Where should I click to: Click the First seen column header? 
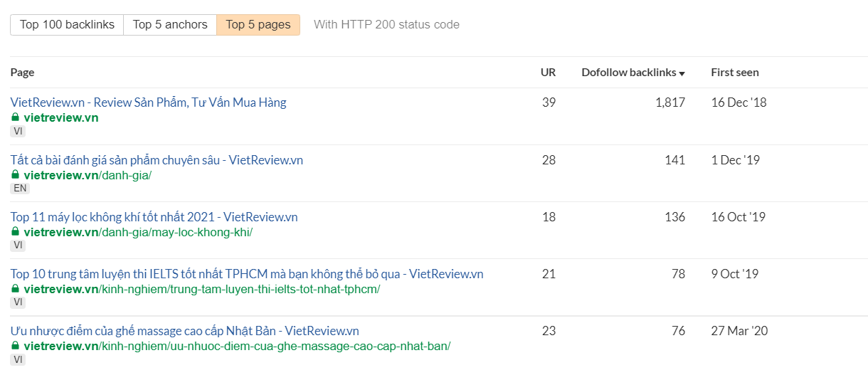point(735,73)
